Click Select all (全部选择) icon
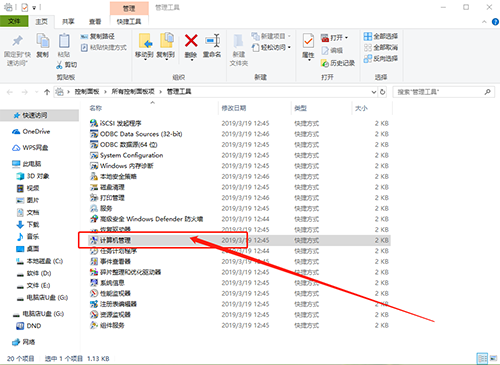This screenshot has height=365, width=500. (368, 36)
